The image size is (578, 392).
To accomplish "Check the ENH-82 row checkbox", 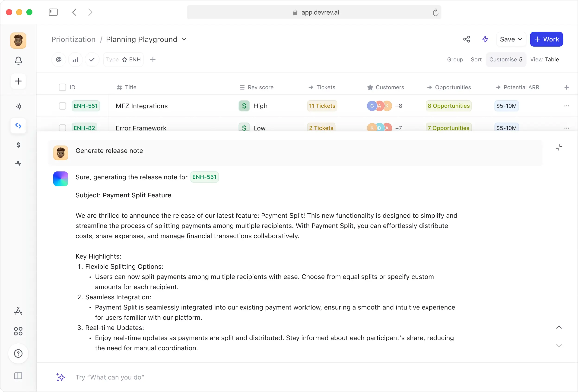I will click(62, 128).
